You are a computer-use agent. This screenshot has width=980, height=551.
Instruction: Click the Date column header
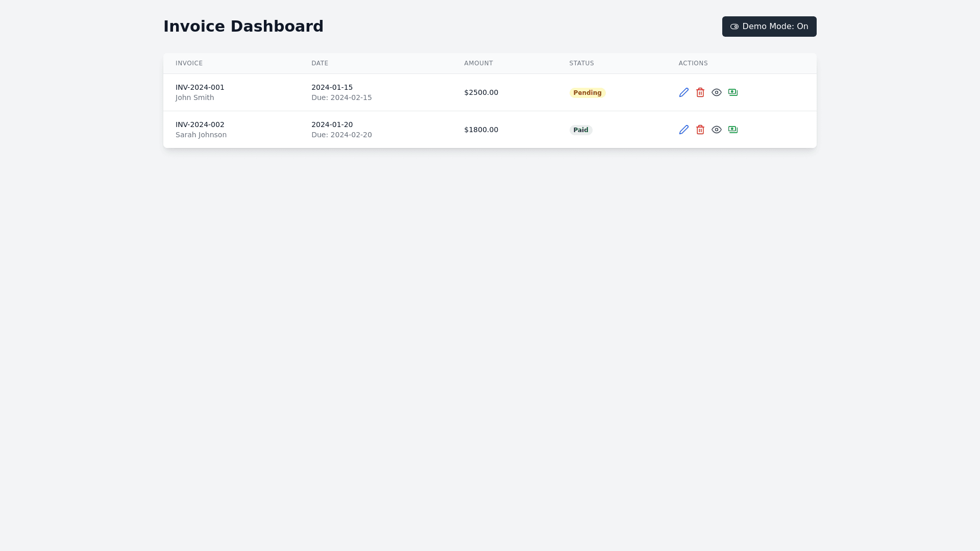point(320,63)
